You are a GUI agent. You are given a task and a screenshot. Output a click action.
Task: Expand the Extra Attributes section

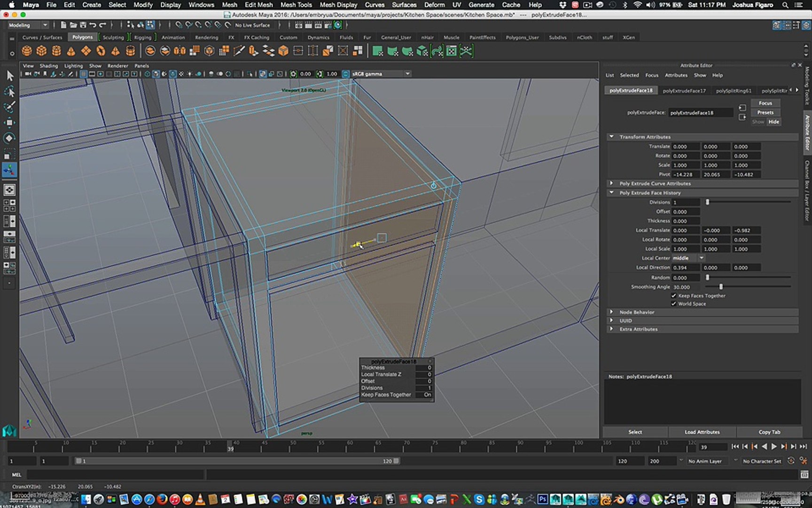[611, 329]
